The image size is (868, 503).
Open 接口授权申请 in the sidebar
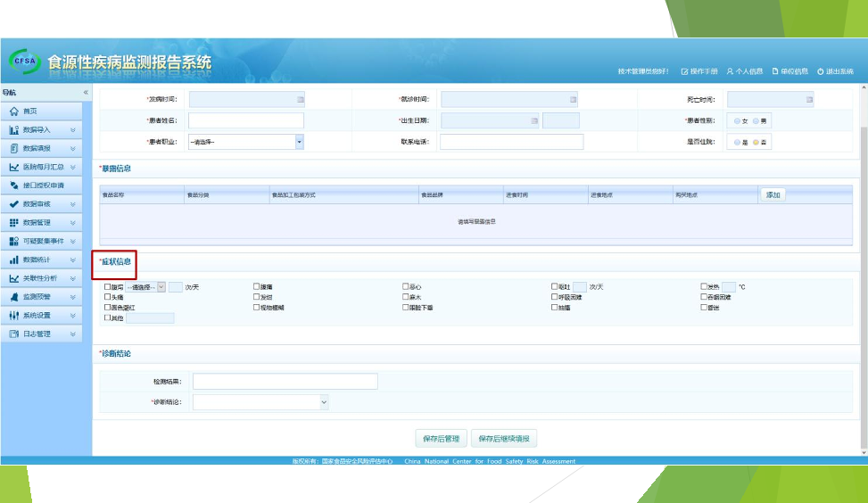pos(45,186)
